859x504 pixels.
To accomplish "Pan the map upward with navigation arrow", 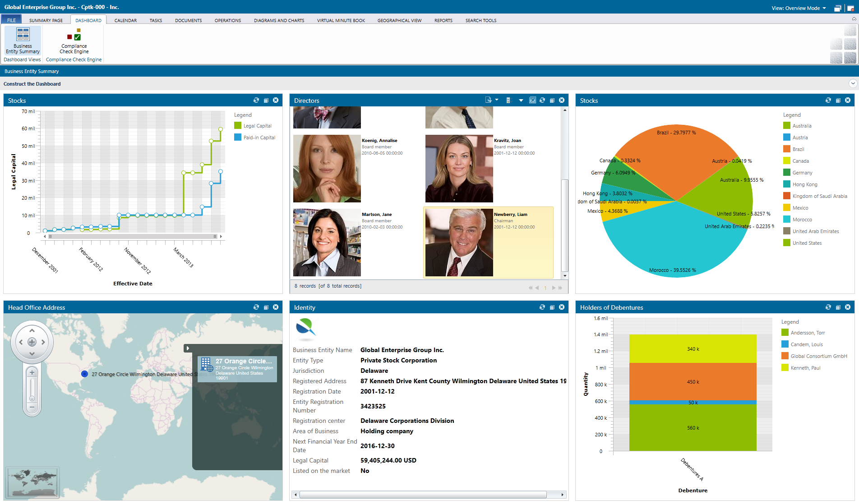I will pyautogui.click(x=32, y=330).
